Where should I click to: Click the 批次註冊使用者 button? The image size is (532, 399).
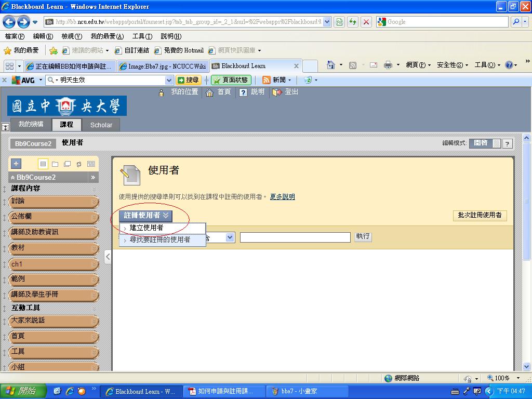point(480,215)
